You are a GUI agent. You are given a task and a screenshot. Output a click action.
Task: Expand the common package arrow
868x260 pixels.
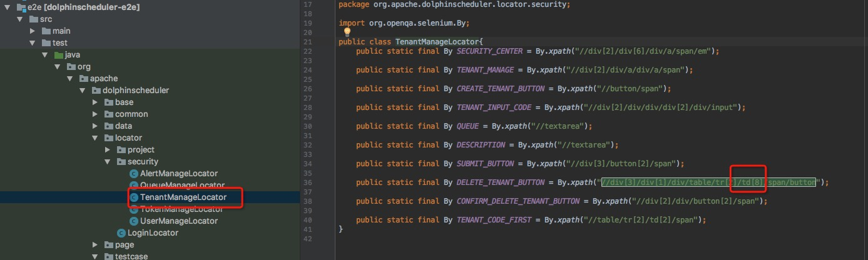[95, 114]
